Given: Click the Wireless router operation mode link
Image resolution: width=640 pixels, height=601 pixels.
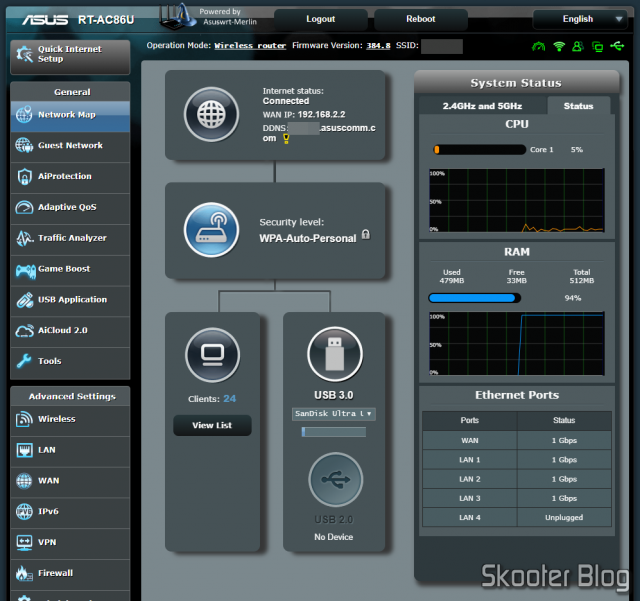Looking at the screenshot, I should pos(250,46).
